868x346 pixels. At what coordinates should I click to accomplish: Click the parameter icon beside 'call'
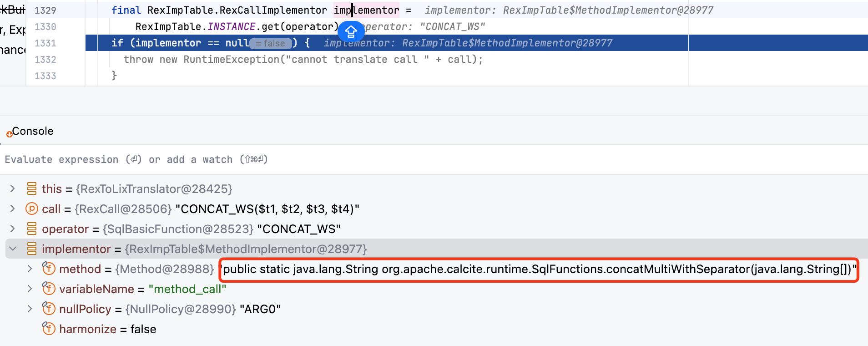tap(31, 209)
